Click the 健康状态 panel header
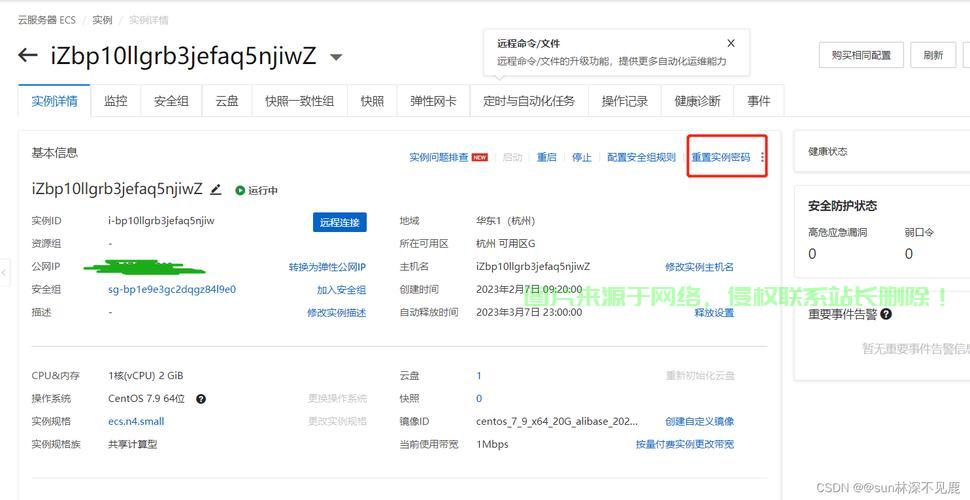 pyautogui.click(x=828, y=152)
